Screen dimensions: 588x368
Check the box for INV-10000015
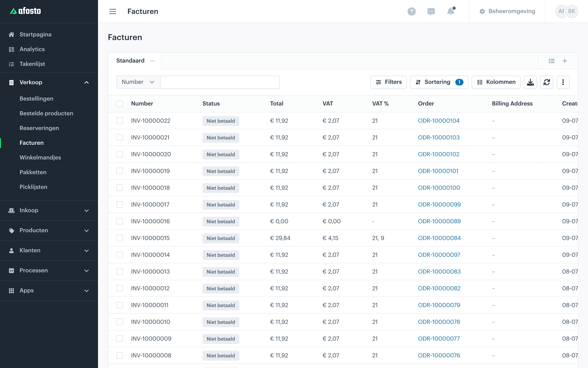coord(120,238)
